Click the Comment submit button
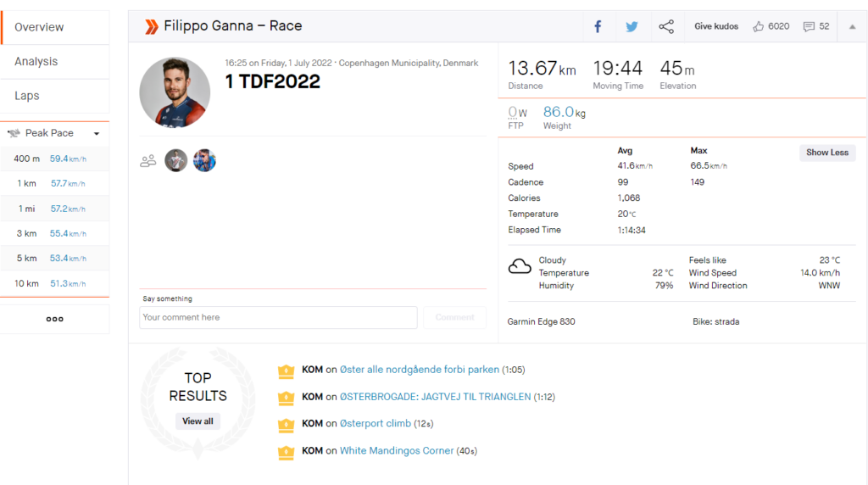Image resolution: width=868 pixels, height=485 pixels. [x=454, y=317]
